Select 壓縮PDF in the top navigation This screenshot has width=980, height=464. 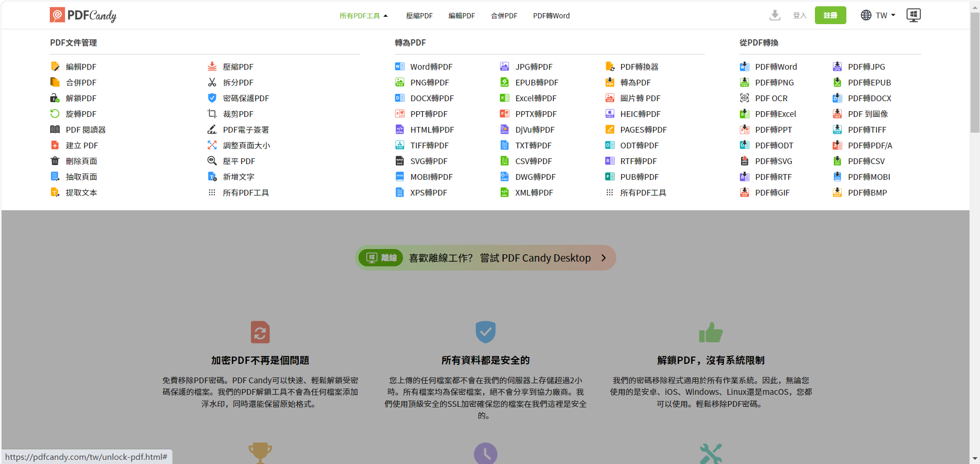[x=419, y=16]
